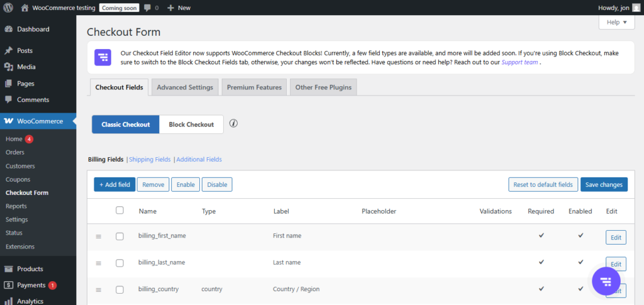644x305 pixels.
Task: Click the WordPress logo in admin bar
Action: (x=8, y=8)
